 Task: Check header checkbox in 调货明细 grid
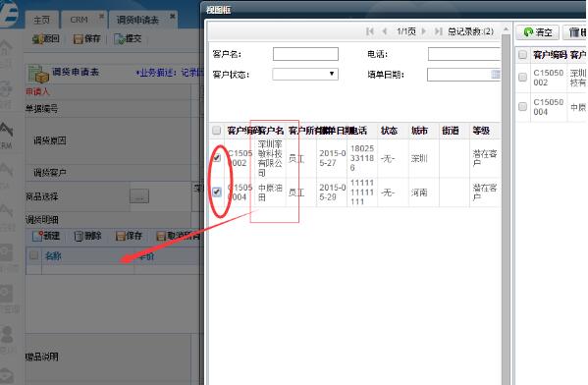tap(33, 255)
